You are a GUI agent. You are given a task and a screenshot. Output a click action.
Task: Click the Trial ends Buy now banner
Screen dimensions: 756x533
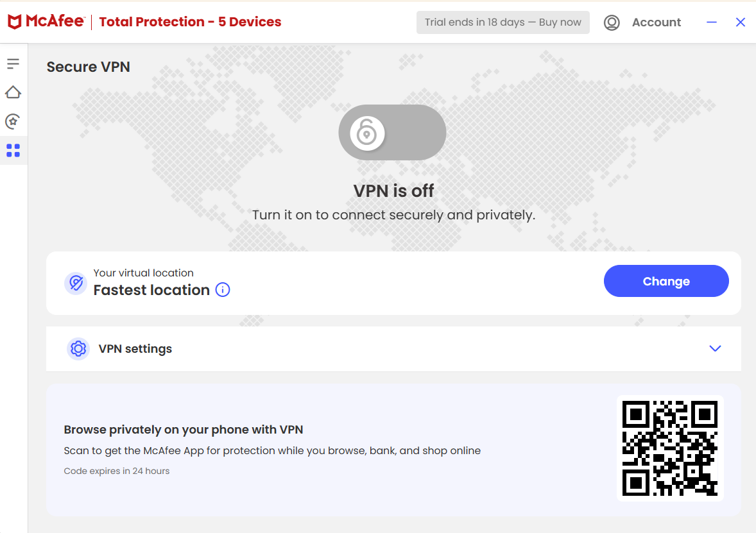click(503, 22)
